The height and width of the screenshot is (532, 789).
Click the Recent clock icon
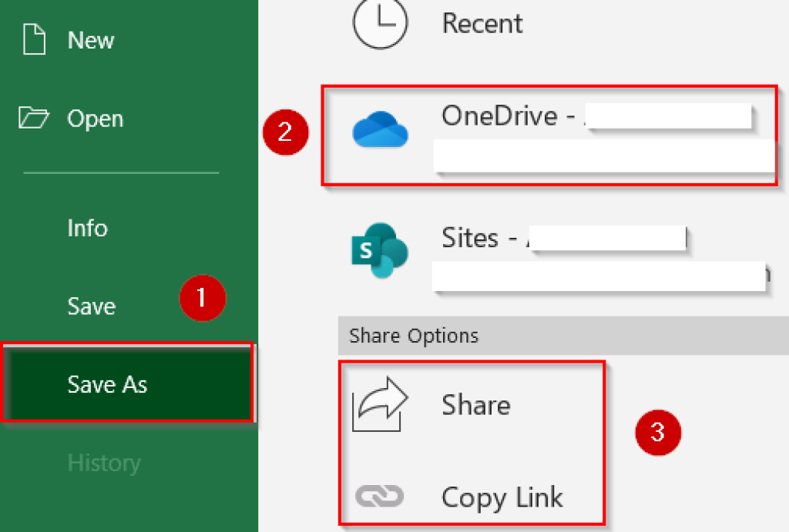[381, 23]
